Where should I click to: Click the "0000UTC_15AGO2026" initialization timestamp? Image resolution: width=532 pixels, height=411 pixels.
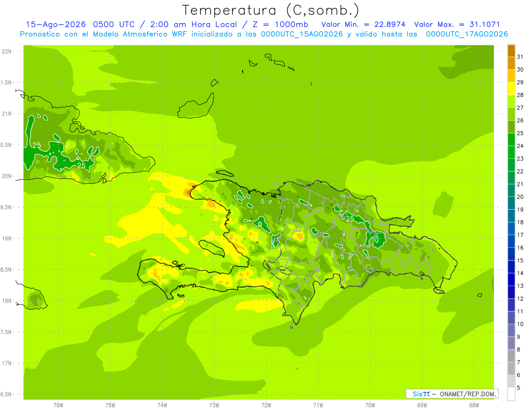click(x=302, y=34)
